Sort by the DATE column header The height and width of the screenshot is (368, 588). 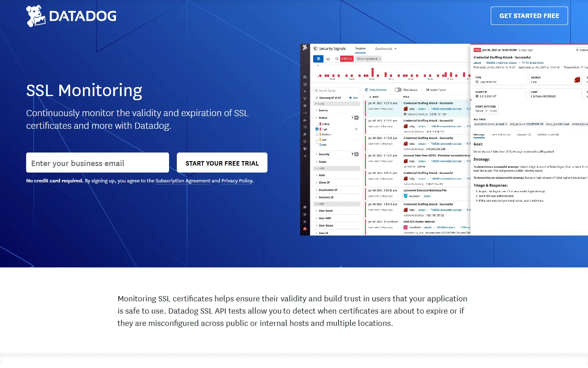coord(374,97)
